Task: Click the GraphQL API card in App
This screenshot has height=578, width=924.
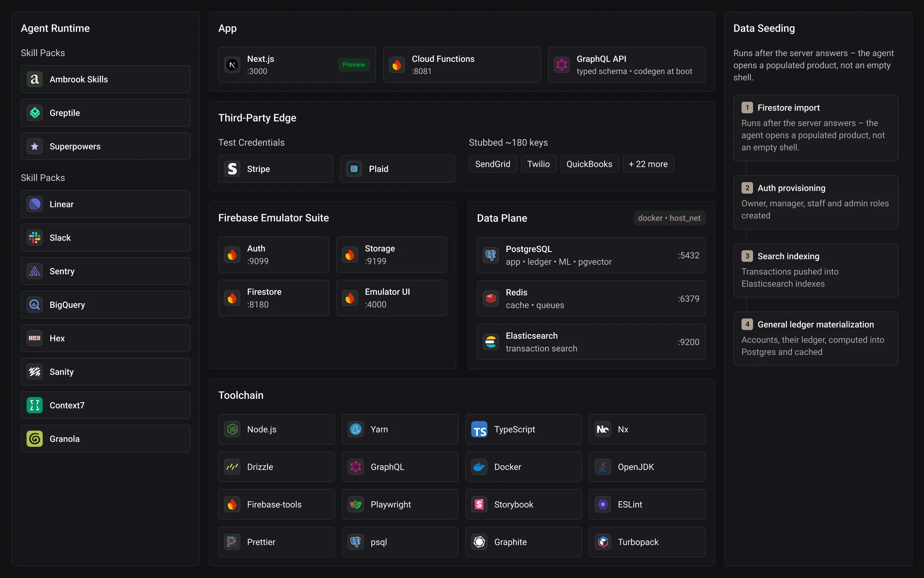Action: tap(626, 65)
